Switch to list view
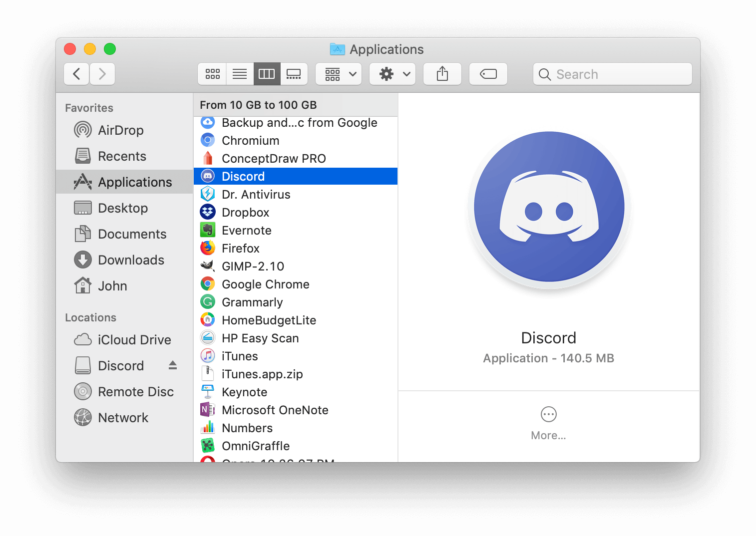Viewport: 756px width, 536px height. (240, 74)
